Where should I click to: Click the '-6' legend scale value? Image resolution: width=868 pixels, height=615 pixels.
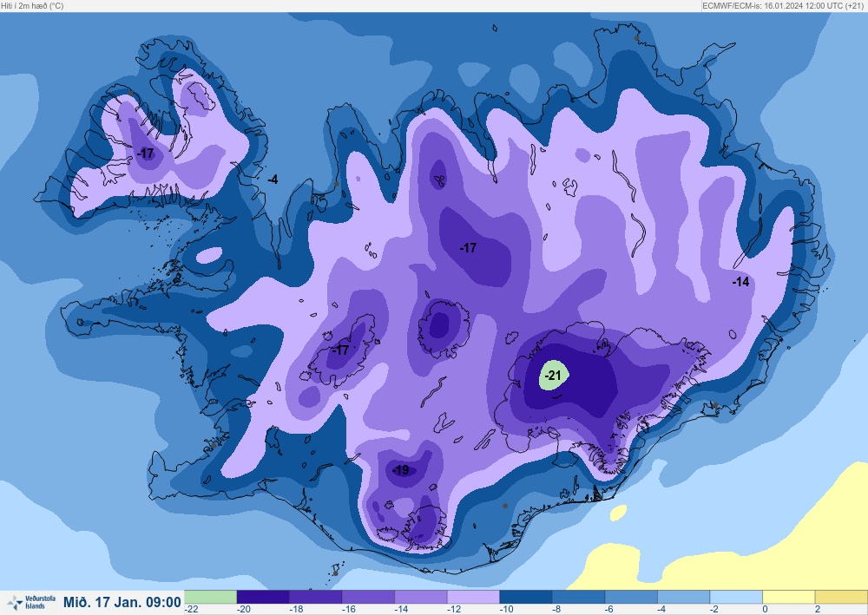click(x=609, y=610)
